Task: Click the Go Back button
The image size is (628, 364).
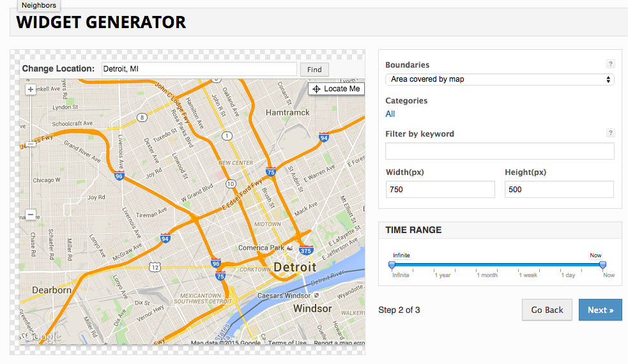Action: (x=547, y=310)
